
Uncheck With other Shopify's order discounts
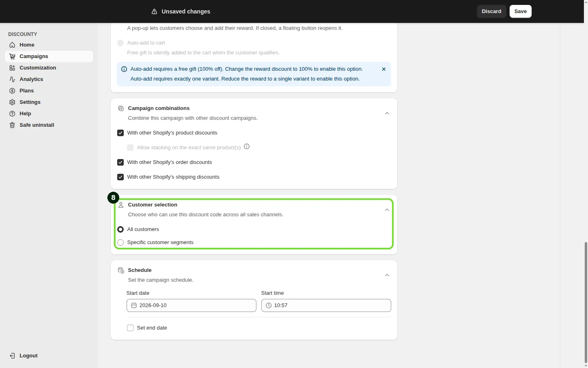(x=120, y=162)
